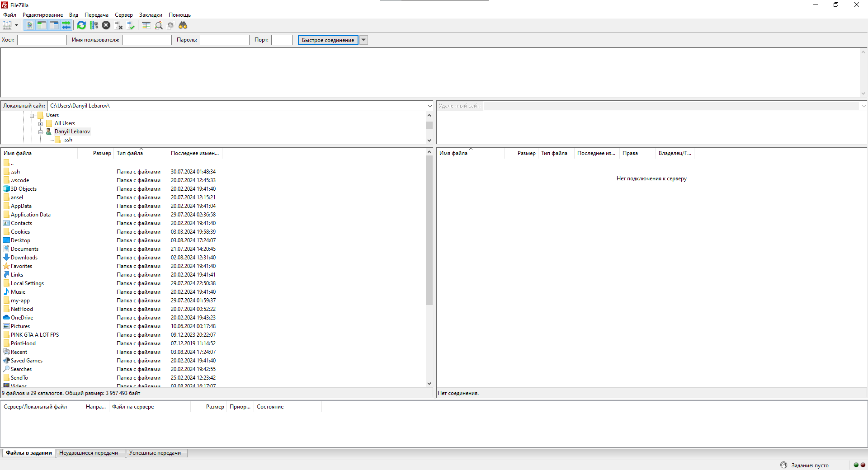The width and height of the screenshot is (868, 470).
Task: Select the Saved Games folder icon
Action: [x=6, y=361]
